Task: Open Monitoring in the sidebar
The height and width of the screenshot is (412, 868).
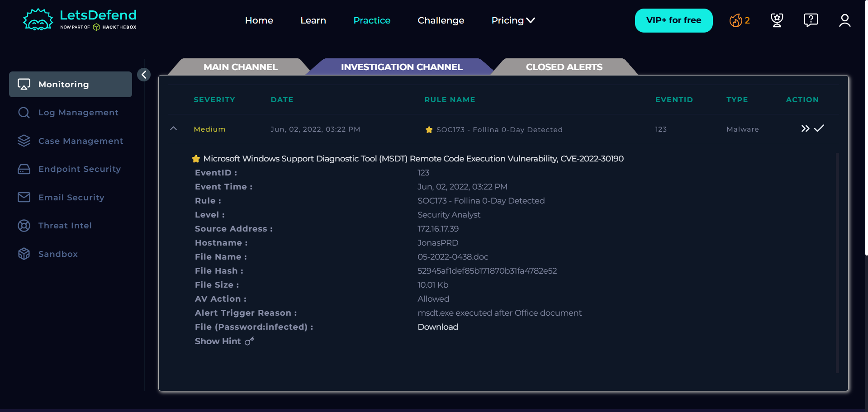Action: click(71, 84)
